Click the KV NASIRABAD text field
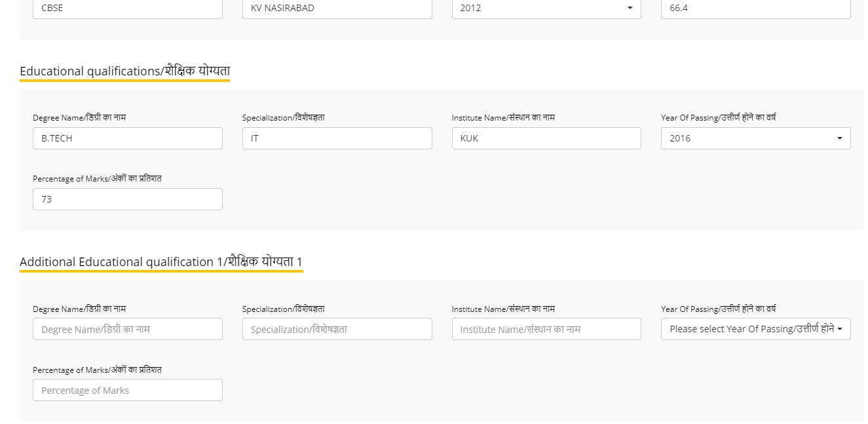The height and width of the screenshot is (424, 868). pos(337,9)
